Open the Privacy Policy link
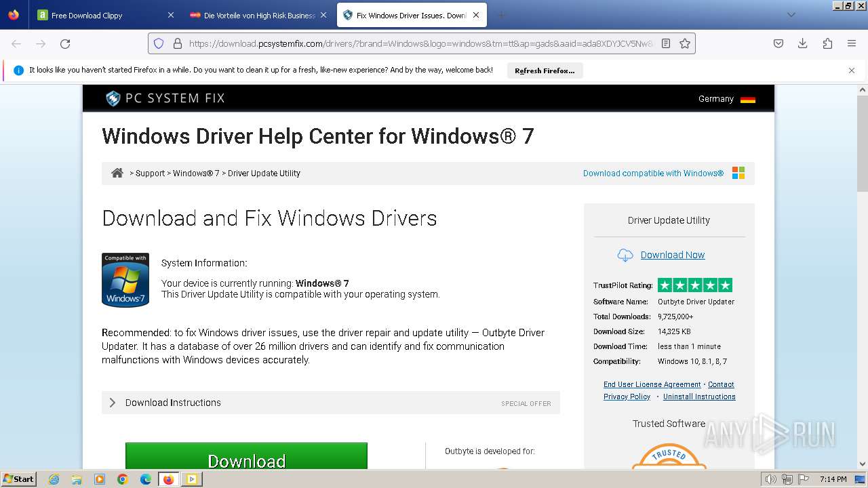This screenshot has height=488, width=868. [627, 396]
